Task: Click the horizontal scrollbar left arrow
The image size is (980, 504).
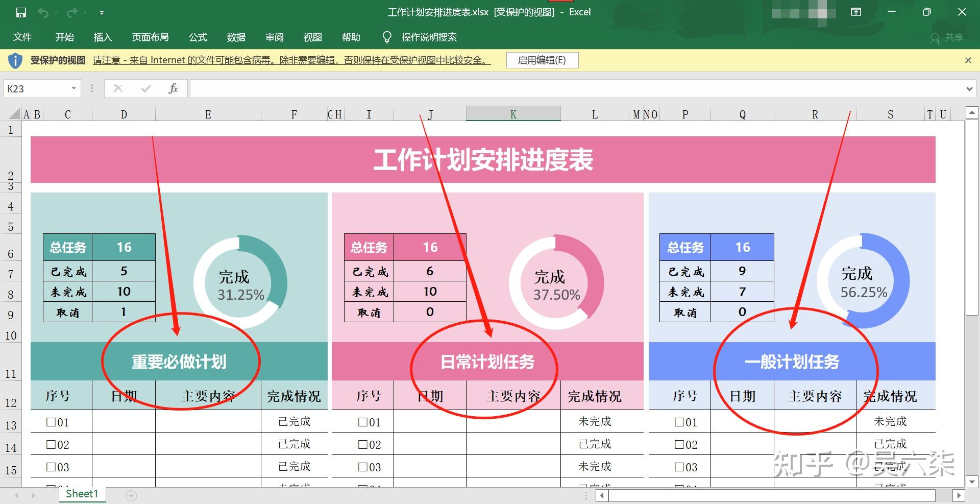Action: click(x=602, y=495)
